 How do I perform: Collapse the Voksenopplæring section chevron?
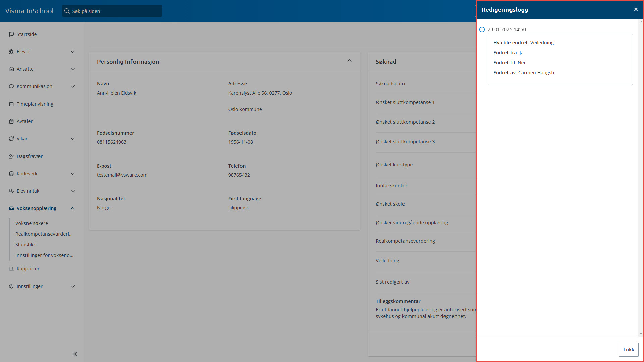73,208
